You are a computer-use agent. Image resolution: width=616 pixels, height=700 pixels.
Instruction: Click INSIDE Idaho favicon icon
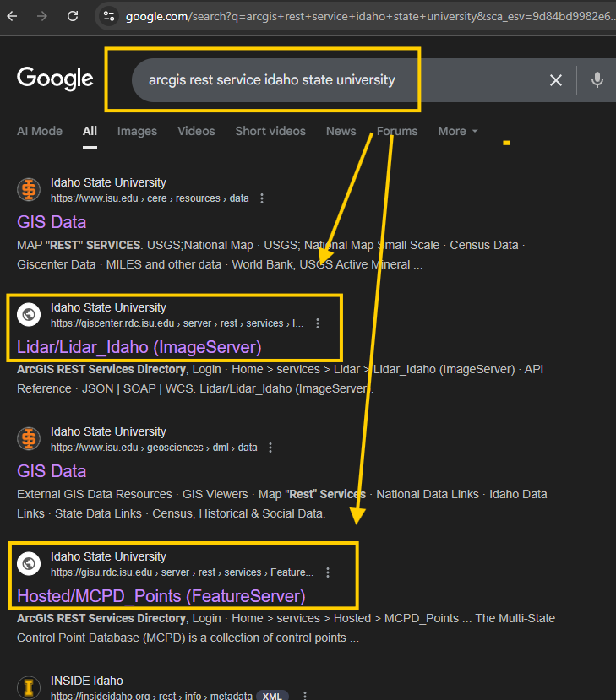(29, 687)
